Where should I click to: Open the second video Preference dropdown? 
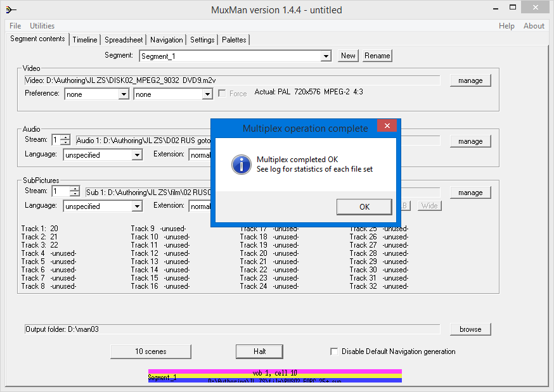[207, 94]
